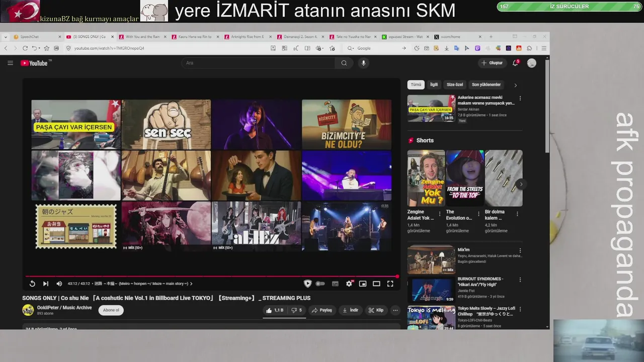The height and width of the screenshot is (362, 644).
Task: Go to the YouTube home logo
Action: tap(34, 63)
